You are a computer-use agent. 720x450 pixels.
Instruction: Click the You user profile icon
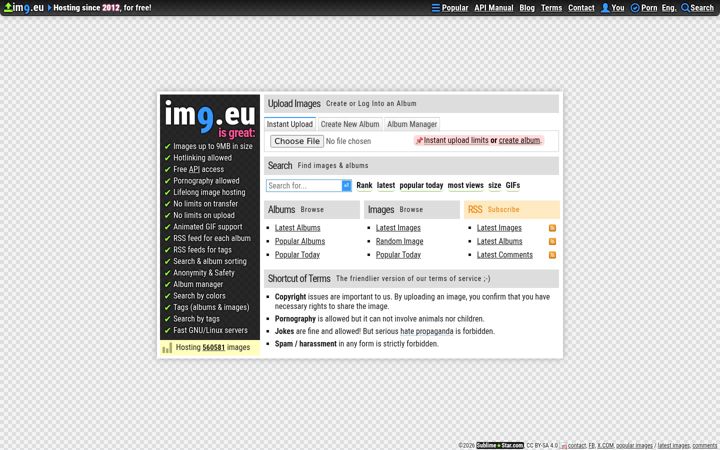point(605,8)
